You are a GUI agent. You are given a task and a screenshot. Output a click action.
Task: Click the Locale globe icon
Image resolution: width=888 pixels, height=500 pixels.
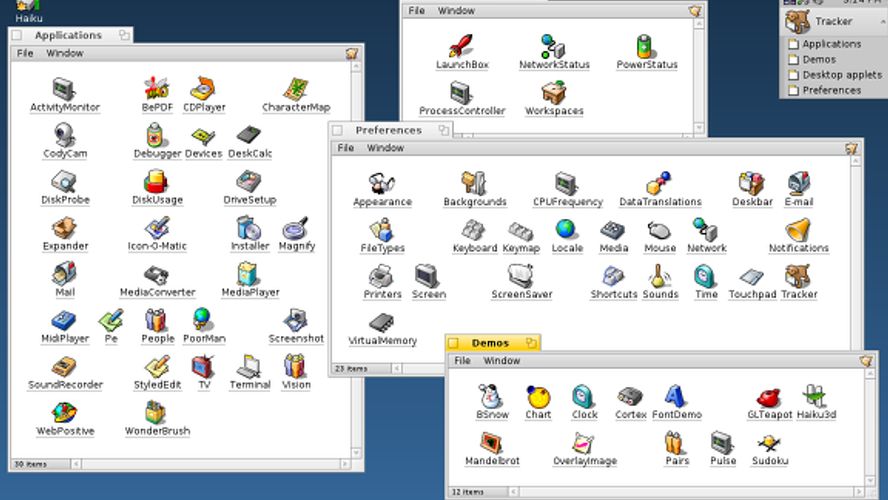(x=566, y=229)
